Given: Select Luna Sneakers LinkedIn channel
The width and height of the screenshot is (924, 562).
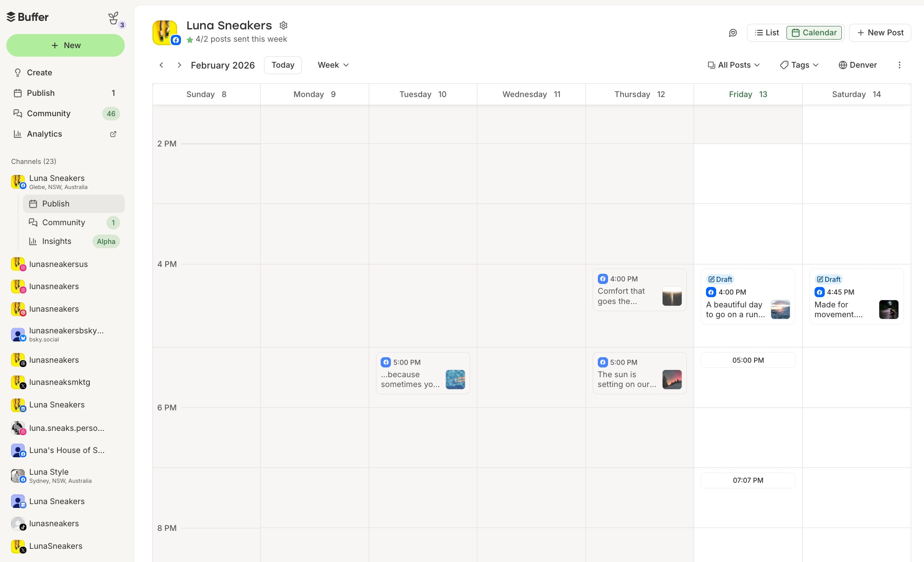Looking at the screenshot, I should tap(66, 405).
